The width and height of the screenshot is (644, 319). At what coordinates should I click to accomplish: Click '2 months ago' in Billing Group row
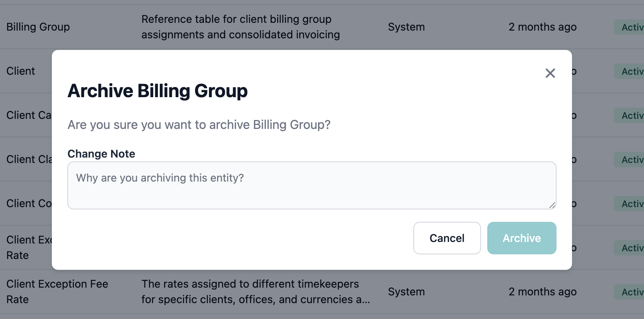[543, 27]
